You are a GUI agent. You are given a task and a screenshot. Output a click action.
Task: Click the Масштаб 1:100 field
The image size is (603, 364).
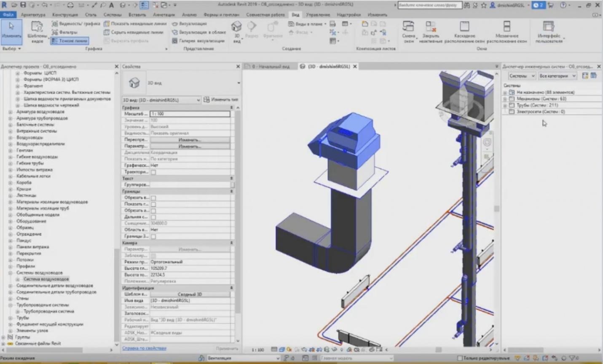tap(190, 113)
